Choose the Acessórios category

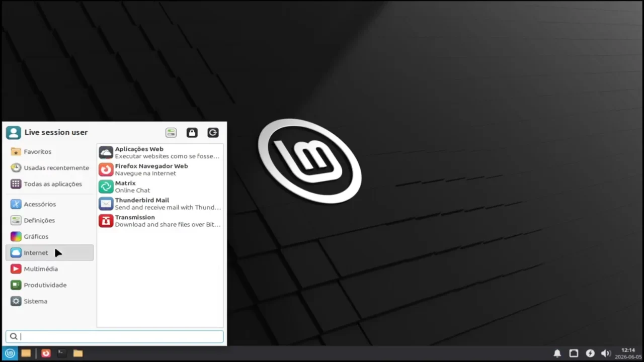49,204
